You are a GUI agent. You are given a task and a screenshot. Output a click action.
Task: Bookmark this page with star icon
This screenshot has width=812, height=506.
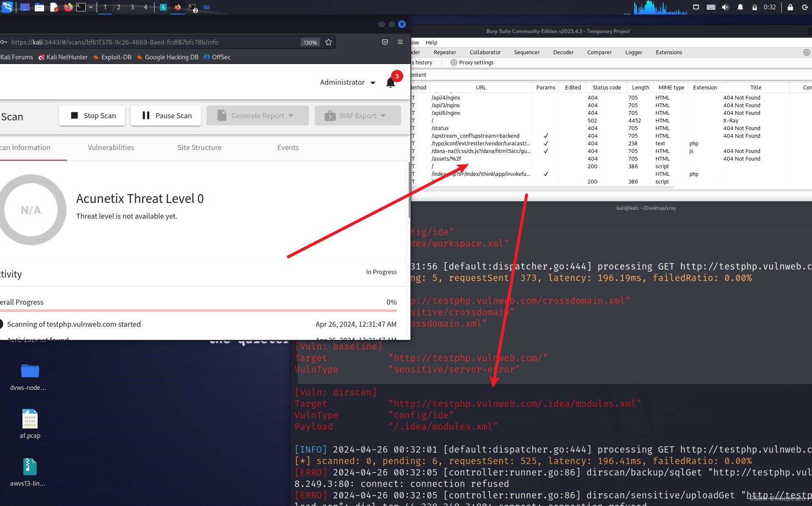click(x=329, y=42)
